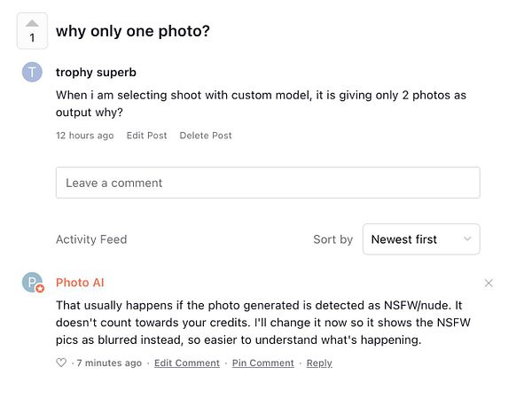
Task: Click the Newest first chevron arrow
Action: pyautogui.click(x=467, y=239)
